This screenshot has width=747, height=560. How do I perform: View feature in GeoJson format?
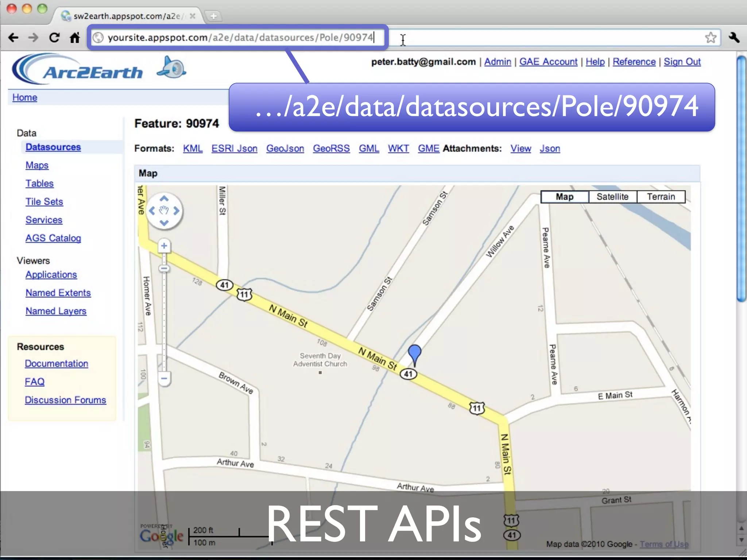click(x=285, y=149)
